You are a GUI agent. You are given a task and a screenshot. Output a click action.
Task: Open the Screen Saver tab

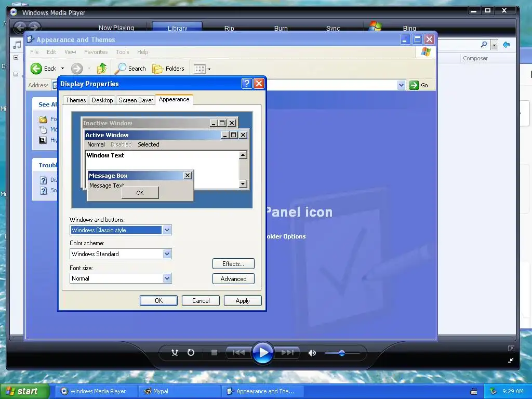click(x=136, y=100)
